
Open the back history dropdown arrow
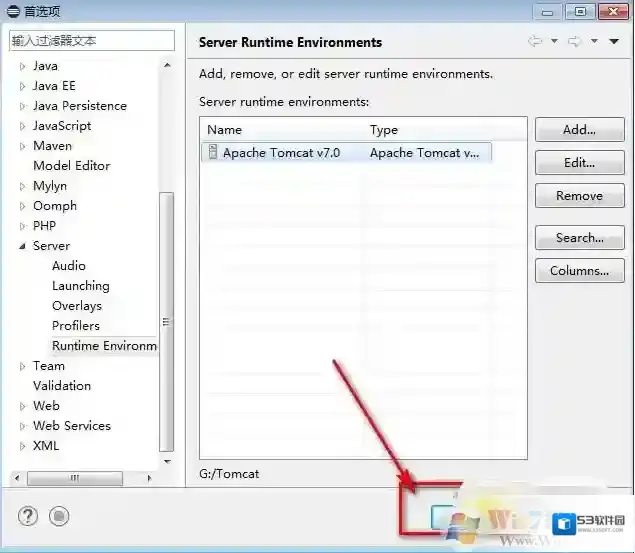click(x=553, y=41)
